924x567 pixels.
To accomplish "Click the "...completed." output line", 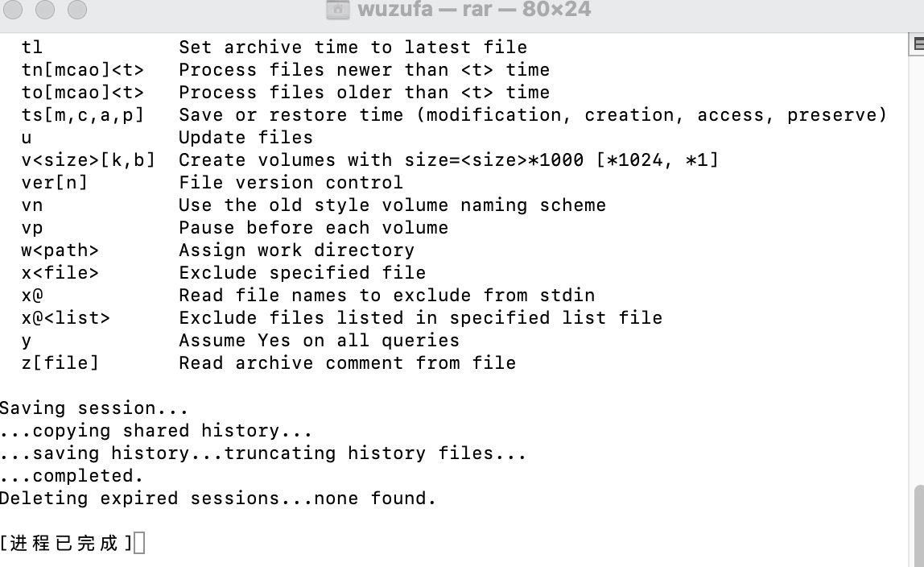I will coord(72,476).
